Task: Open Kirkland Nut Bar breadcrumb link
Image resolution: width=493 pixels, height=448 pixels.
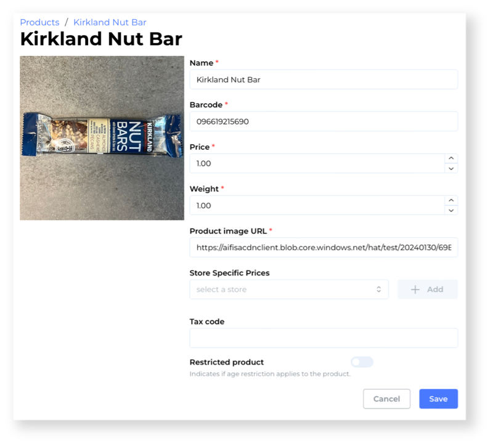Action: [110, 22]
